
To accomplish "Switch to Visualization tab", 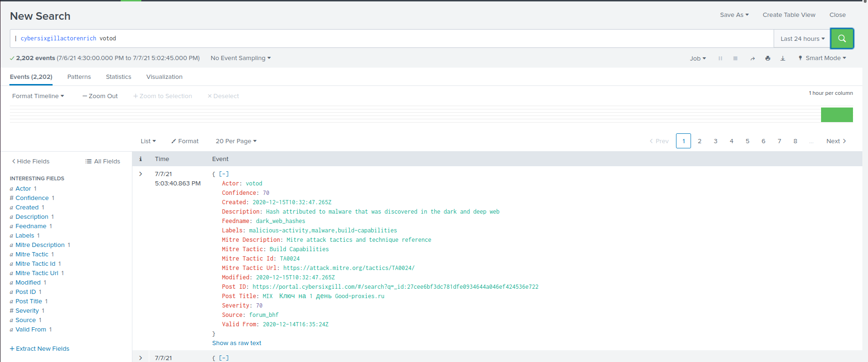I will (164, 77).
